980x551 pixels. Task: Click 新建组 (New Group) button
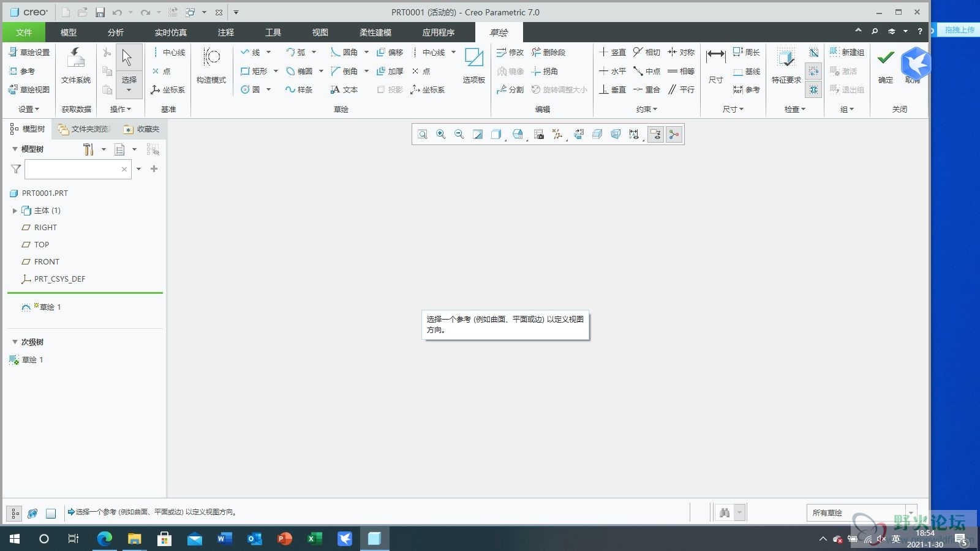[x=847, y=53]
